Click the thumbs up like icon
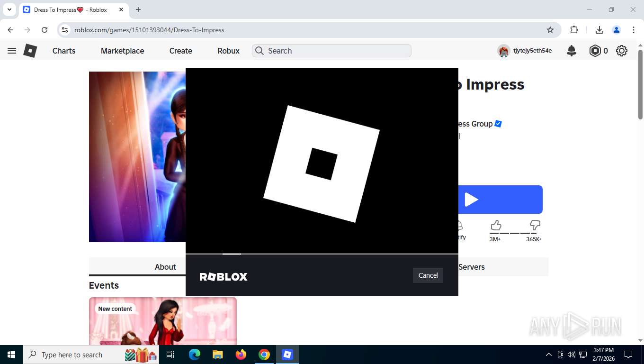 coord(496,225)
